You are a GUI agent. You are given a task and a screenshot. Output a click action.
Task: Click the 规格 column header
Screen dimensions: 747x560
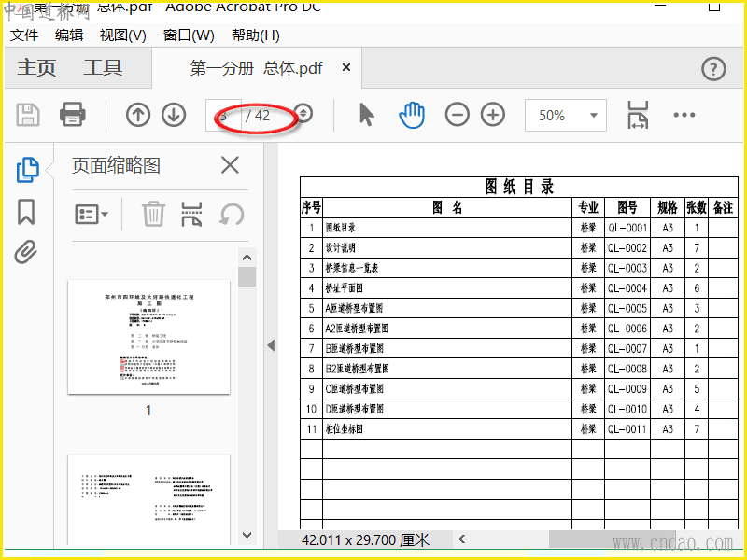[x=668, y=207]
